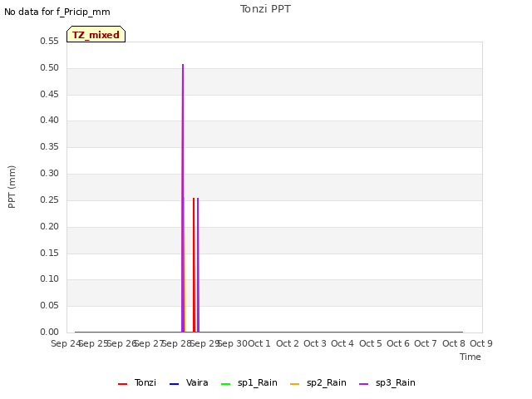Screen dimensions: 532x399
Task: Toggle the Tonzi series in legend
Action: coord(137,382)
